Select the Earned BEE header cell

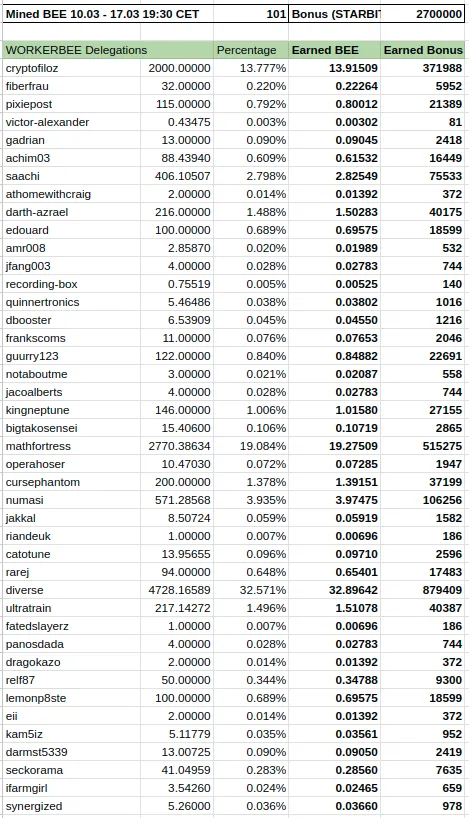tap(334, 50)
